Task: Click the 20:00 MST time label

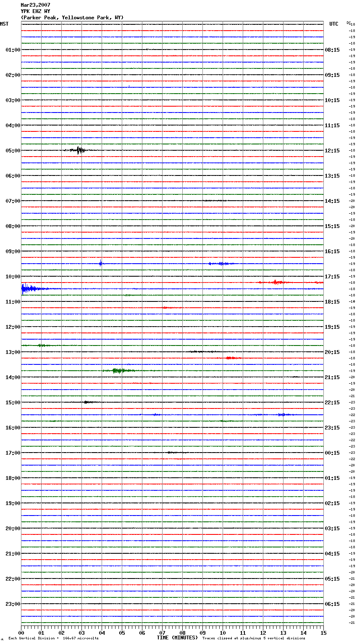Action: pos(13,529)
